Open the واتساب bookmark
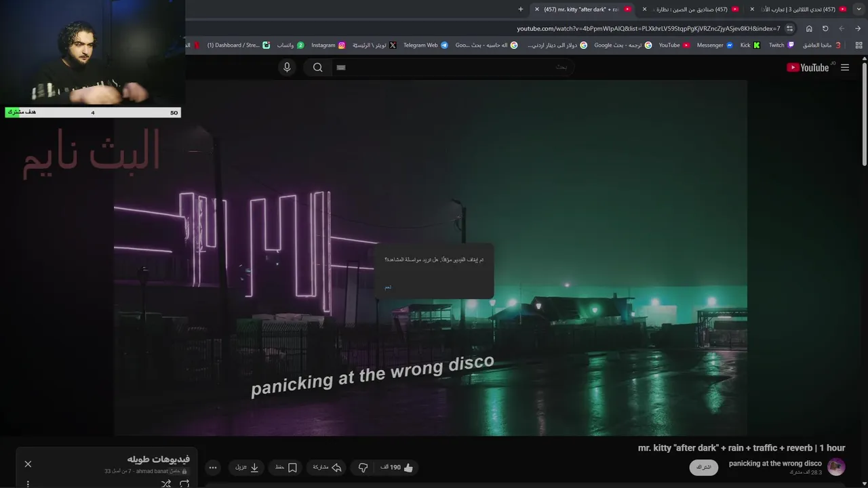Screen dimensions: 868x488 point(290,45)
